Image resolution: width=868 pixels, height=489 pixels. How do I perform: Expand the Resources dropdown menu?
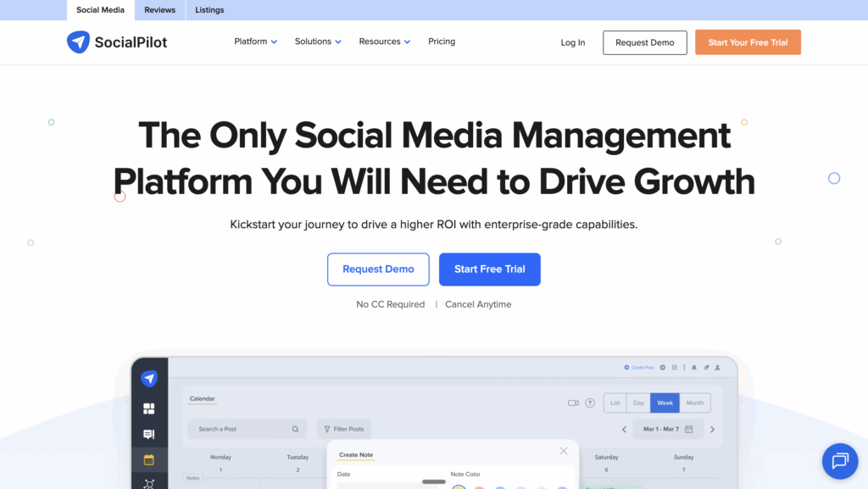384,42
